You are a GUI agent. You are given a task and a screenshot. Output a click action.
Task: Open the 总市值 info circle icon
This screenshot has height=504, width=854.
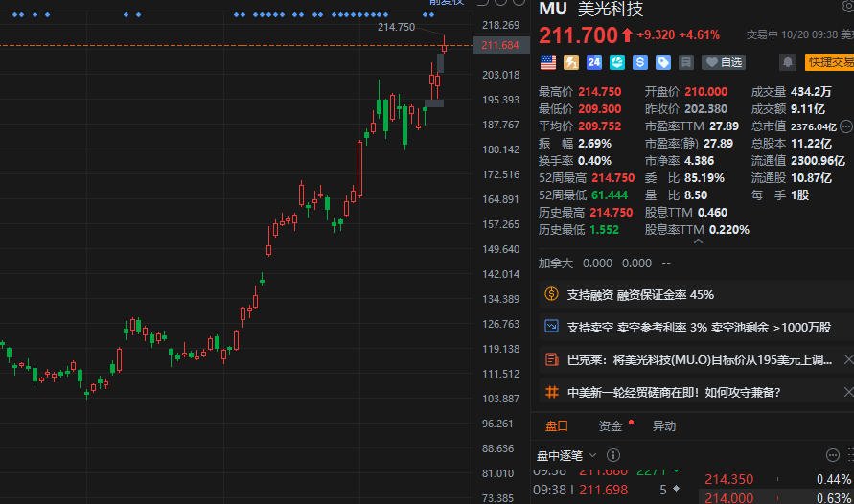pos(845,126)
